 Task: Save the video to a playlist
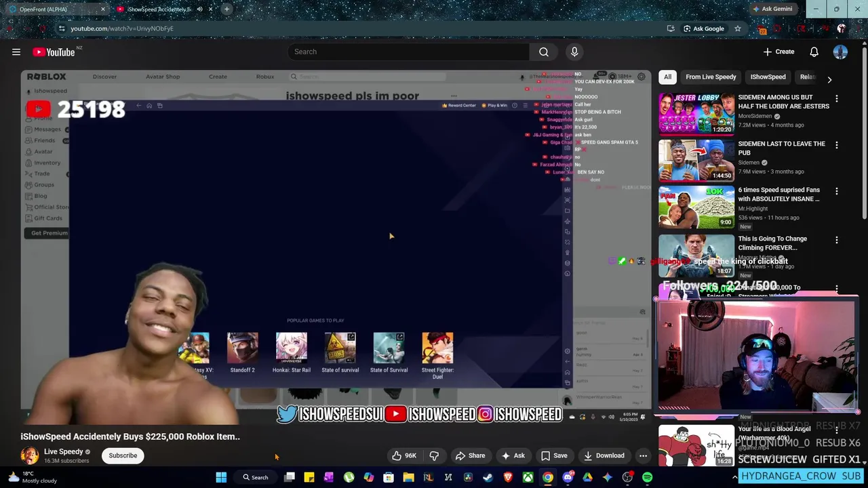pyautogui.click(x=553, y=455)
